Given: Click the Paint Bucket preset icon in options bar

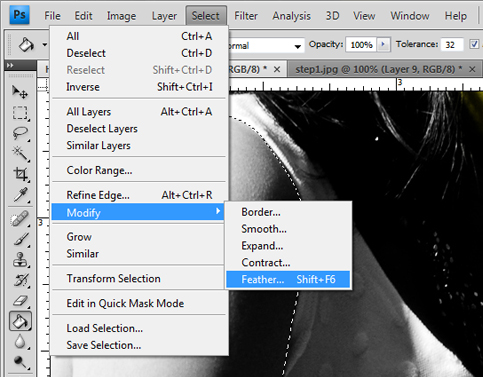Looking at the screenshot, I should click(x=26, y=44).
